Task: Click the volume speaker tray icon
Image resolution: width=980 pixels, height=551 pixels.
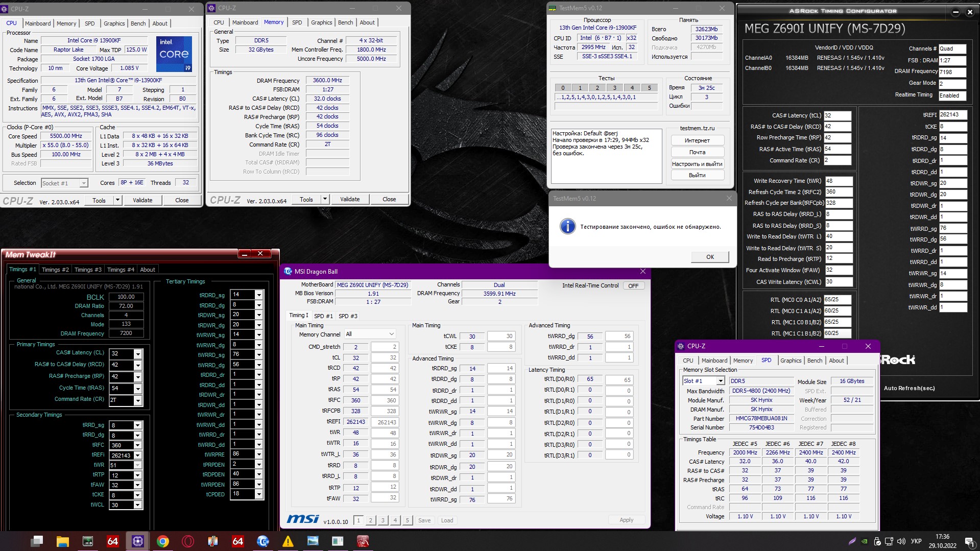Action: [x=901, y=541]
